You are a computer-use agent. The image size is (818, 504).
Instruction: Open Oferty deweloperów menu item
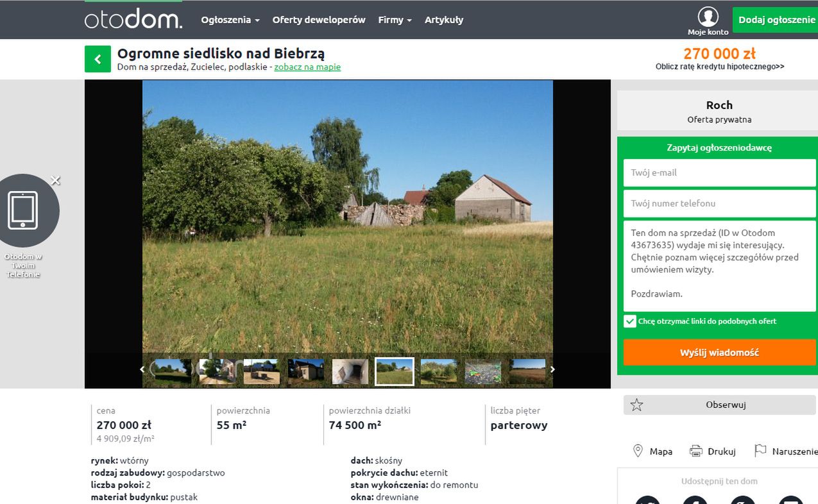(319, 20)
